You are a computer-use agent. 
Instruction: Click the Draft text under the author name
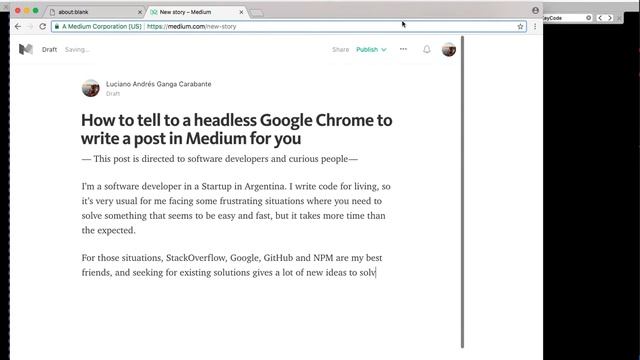pyautogui.click(x=113, y=93)
